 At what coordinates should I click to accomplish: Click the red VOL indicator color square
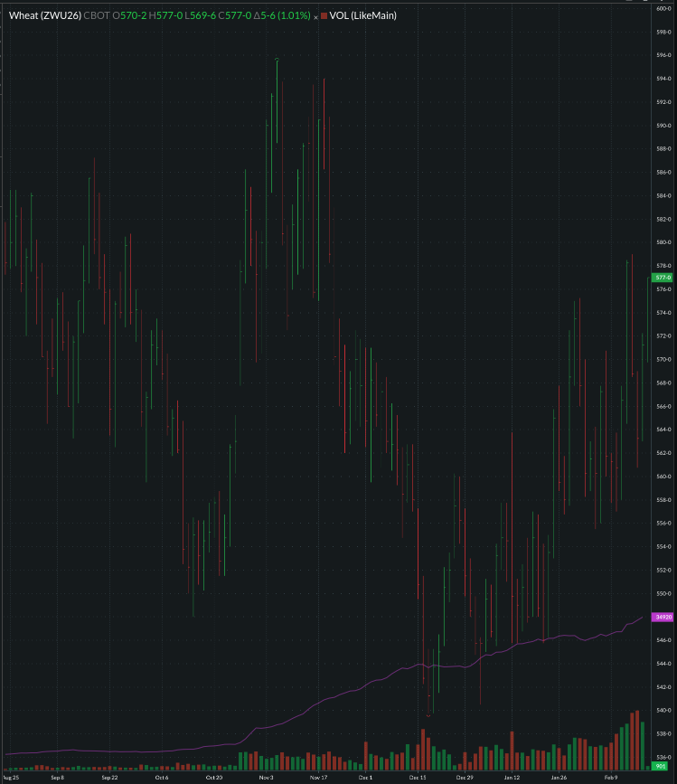[324, 15]
